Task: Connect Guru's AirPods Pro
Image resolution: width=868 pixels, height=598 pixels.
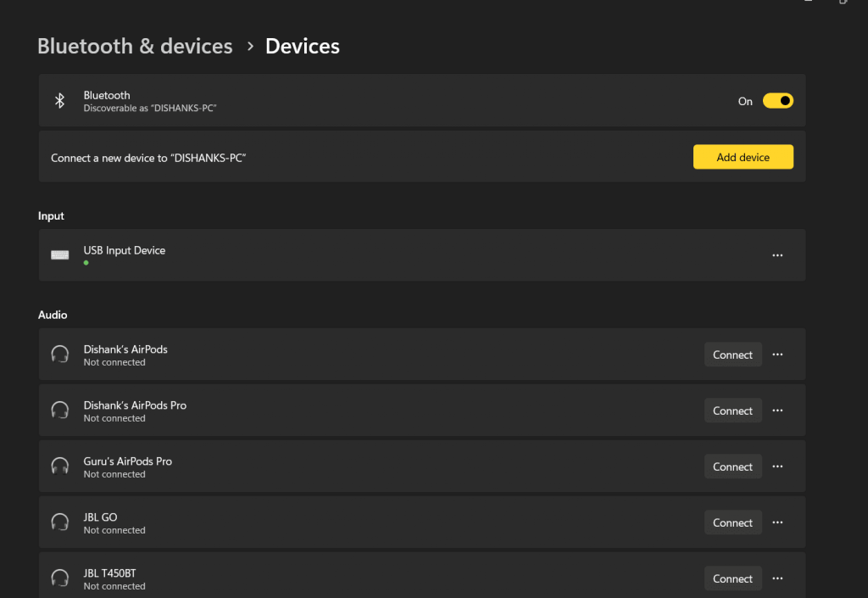Action: point(732,467)
